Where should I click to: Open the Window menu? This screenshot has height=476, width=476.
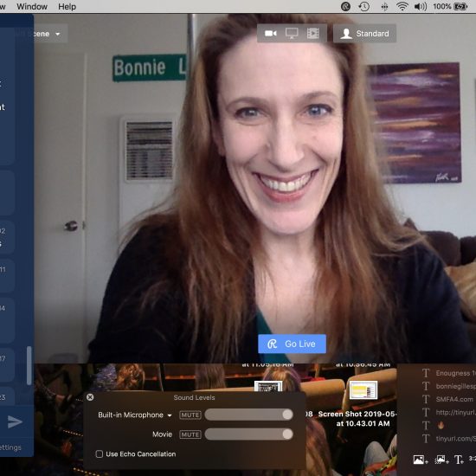click(x=32, y=6)
